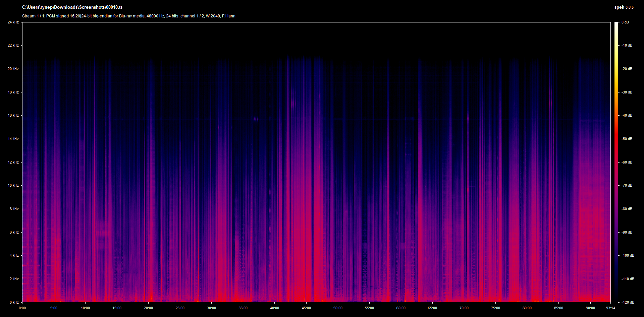Image resolution: width=644 pixels, height=317 pixels.
Task: Click the 16 kHz frequency axis label
Action: (13, 115)
